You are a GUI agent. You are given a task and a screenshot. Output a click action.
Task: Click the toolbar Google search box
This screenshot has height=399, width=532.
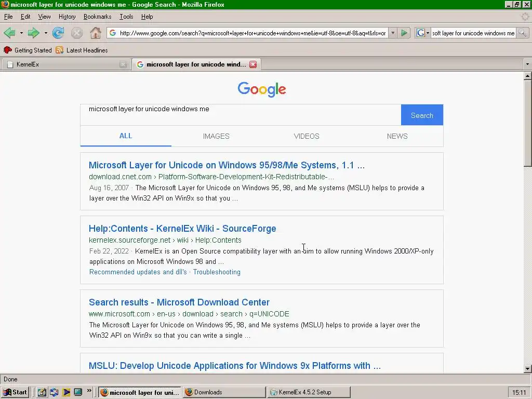pyautogui.click(x=473, y=33)
